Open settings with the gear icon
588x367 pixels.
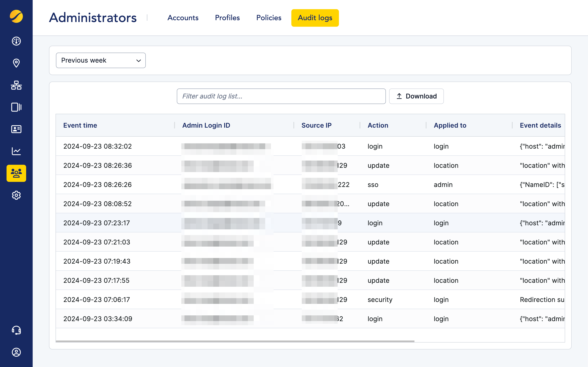pyautogui.click(x=16, y=195)
